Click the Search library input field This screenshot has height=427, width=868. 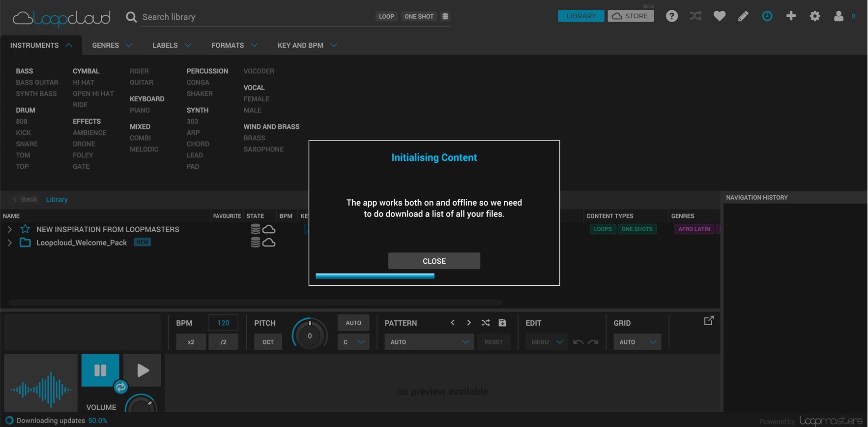point(256,17)
